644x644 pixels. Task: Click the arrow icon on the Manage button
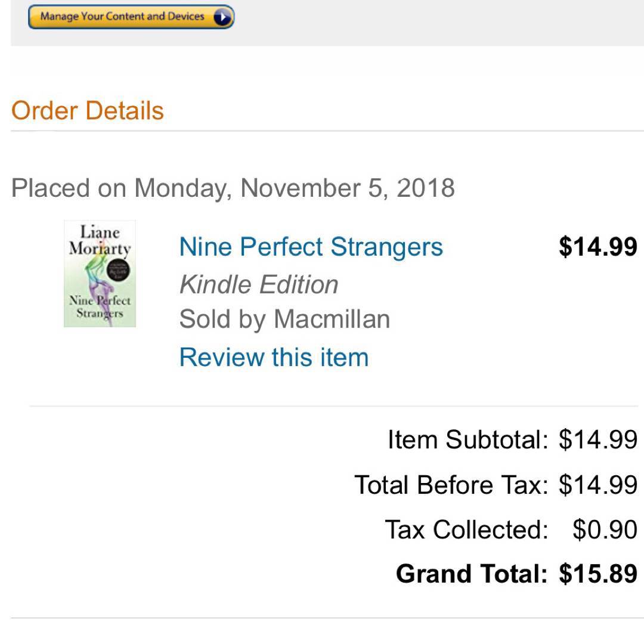point(222,17)
